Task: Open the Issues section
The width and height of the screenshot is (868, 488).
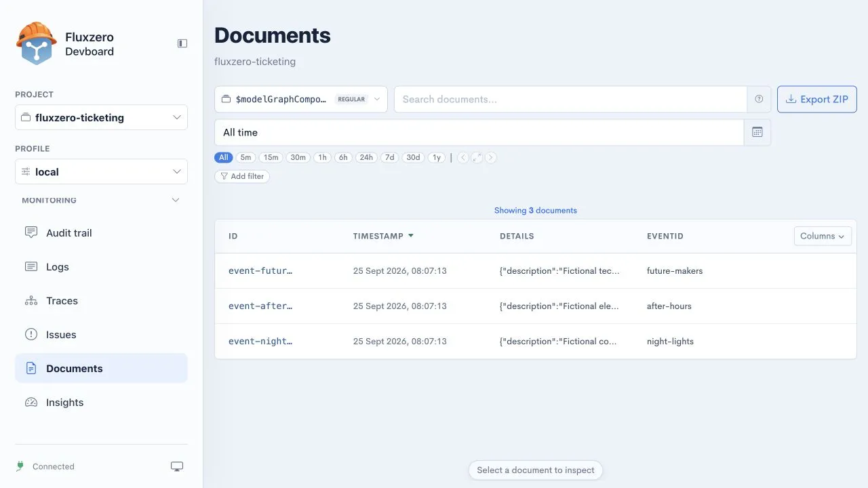Action: (x=101, y=335)
